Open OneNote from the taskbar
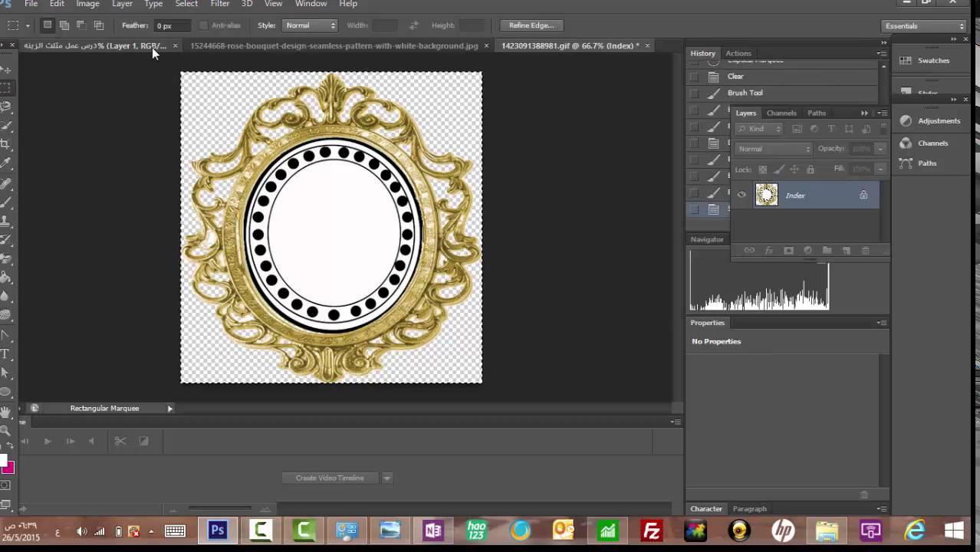 433,531
